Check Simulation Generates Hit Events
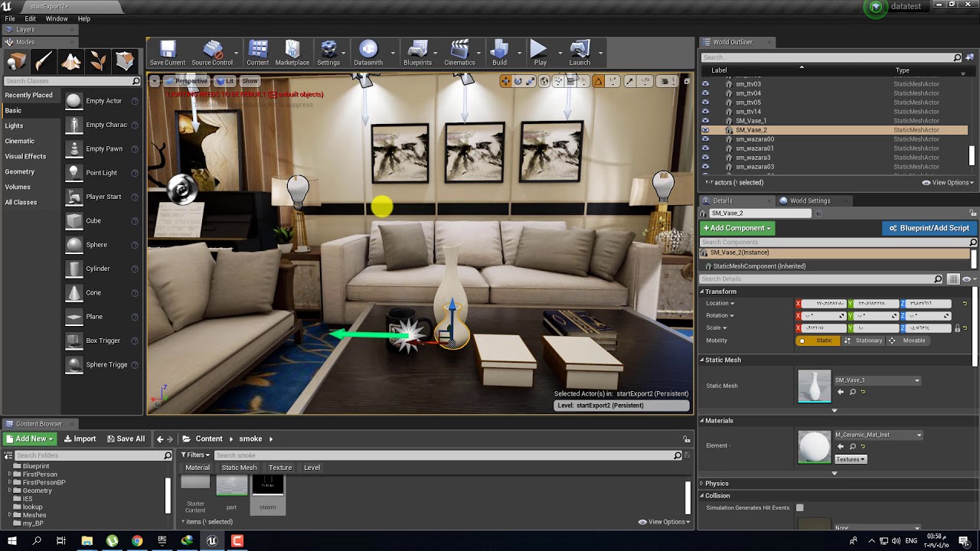The height and width of the screenshot is (551, 980). [x=800, y=507]
